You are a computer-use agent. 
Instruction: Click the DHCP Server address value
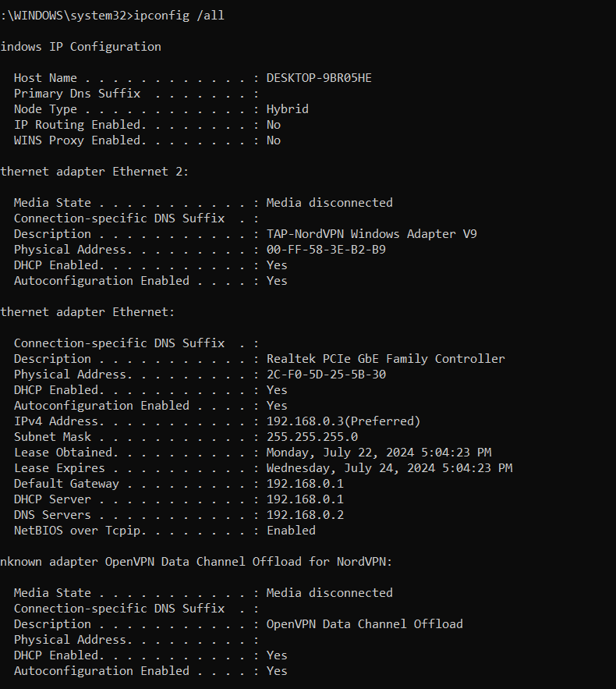305,499
